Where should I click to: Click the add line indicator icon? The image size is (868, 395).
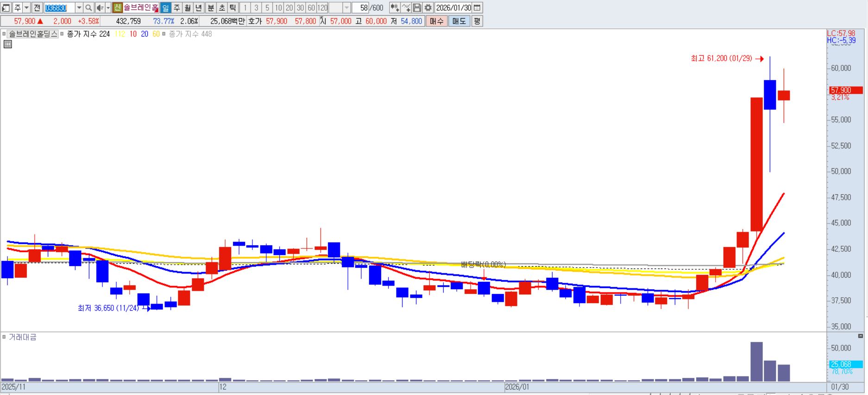[406, 8]
